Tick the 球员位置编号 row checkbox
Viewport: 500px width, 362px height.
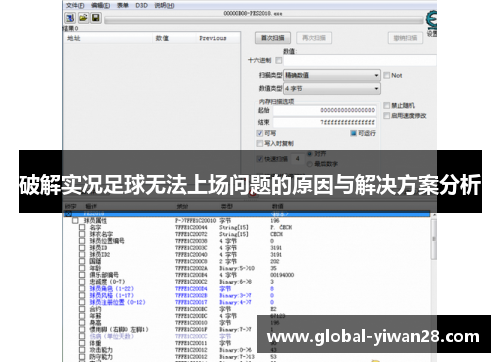(x=82, y=241)
